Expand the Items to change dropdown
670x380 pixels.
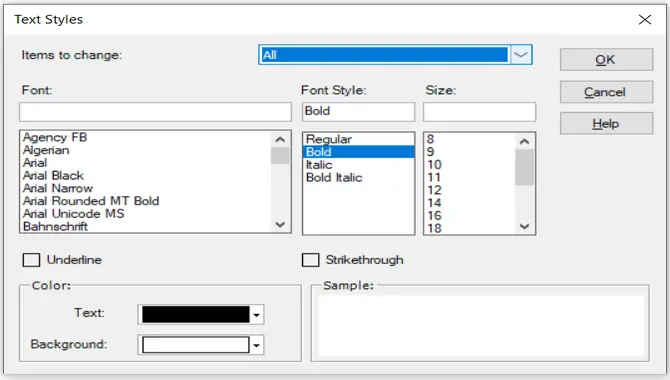pos(520,55)
